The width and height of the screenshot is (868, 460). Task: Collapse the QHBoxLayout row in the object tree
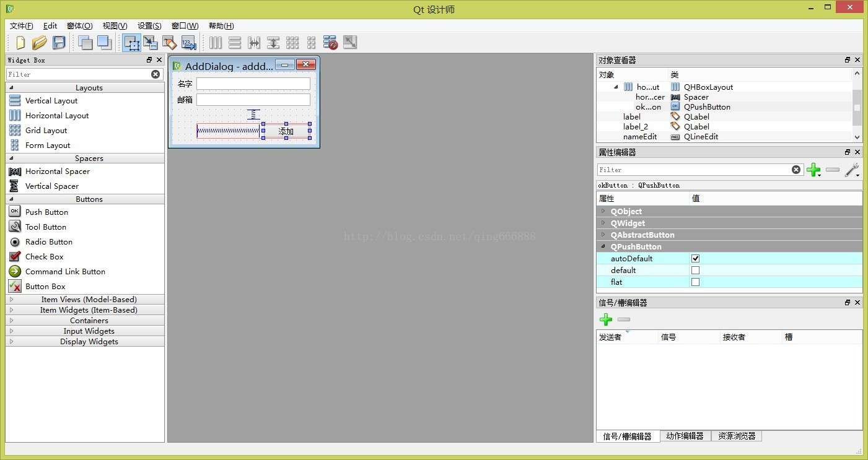coord(616,87)
